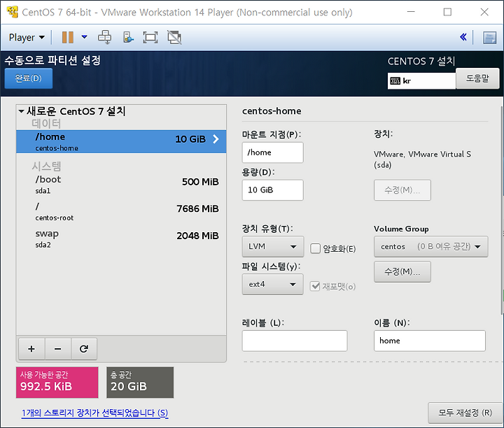Collapse the 새로운 CentOS 7 설치 tree
The image size is (504, 428).
[x=21, y=111]
